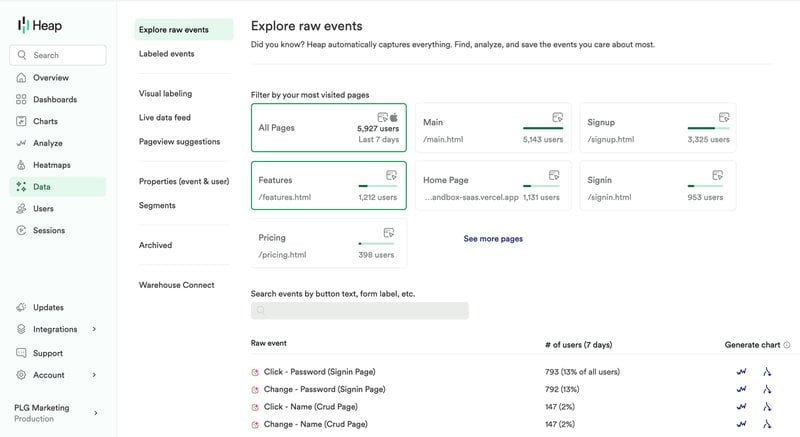Click the Sessions icon in the sidebar

coord(21,230)
